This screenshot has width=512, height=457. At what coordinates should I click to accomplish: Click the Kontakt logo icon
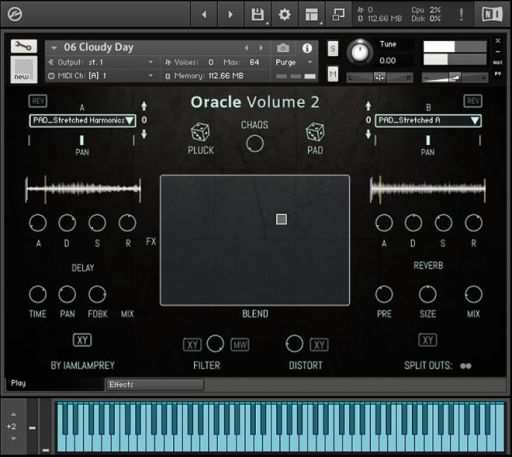15,14
